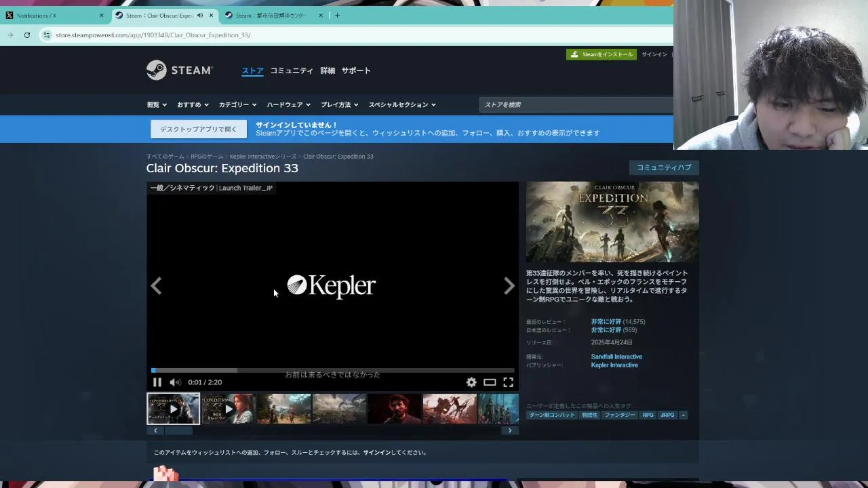
Task: Select JRPG tag
Action: (668, 415)
